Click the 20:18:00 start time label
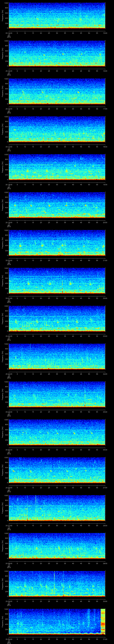Image resolution: width=114 pixels, height=644 pixels. 9,184
